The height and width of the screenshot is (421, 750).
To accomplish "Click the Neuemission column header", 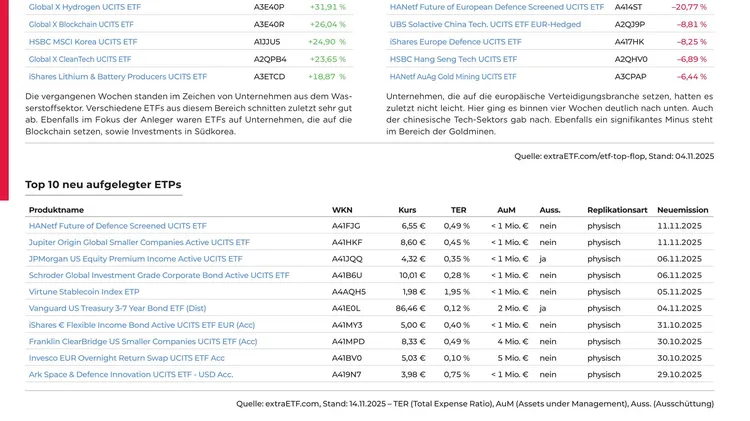I will [x=682, y=210].
